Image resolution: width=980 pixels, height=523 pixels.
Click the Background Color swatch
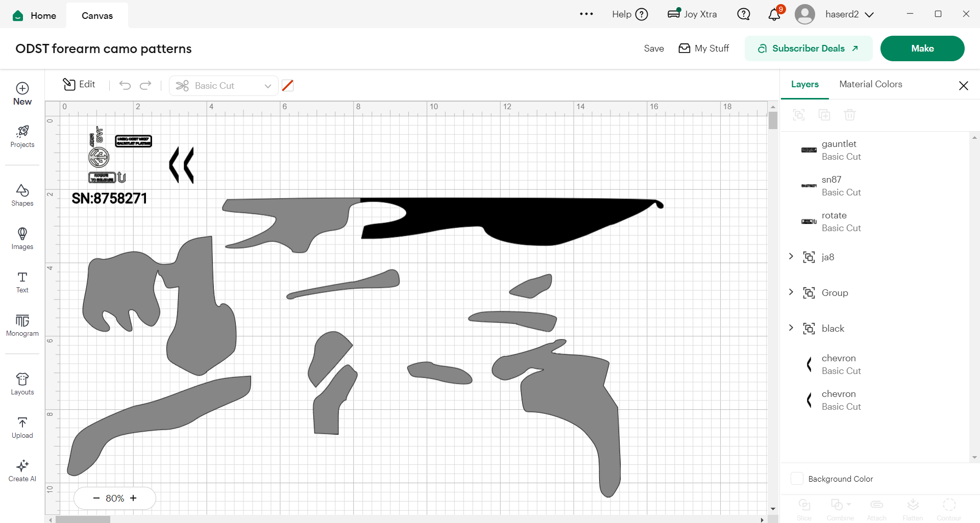coord(797,479)
